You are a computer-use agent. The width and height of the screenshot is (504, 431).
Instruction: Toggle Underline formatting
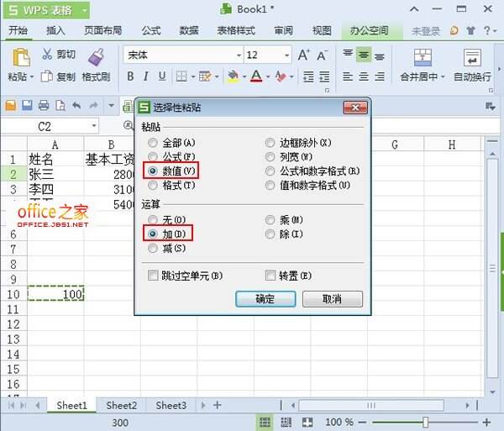pyautogui.click(x=162, y=76)
